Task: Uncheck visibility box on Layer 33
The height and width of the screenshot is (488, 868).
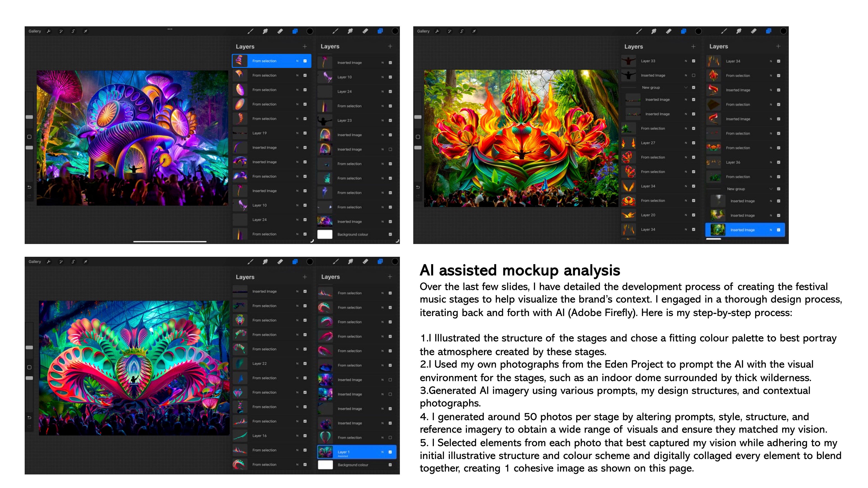Action: click(693, 61)
